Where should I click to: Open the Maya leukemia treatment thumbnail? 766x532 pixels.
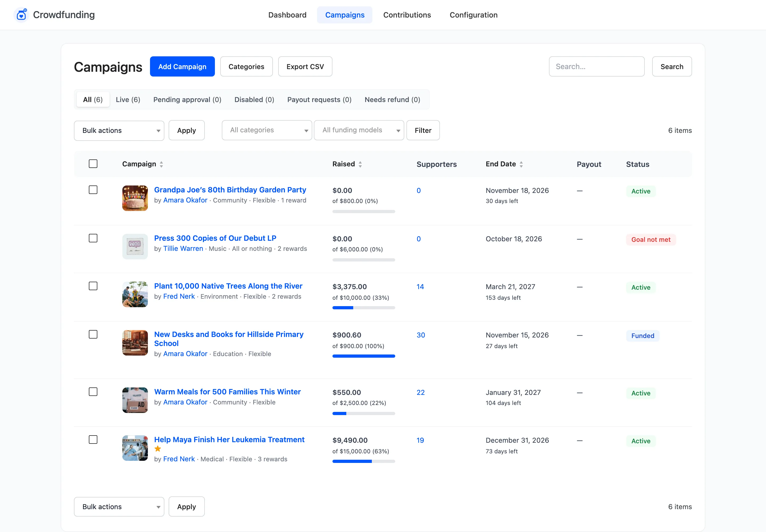coord(135,448)
